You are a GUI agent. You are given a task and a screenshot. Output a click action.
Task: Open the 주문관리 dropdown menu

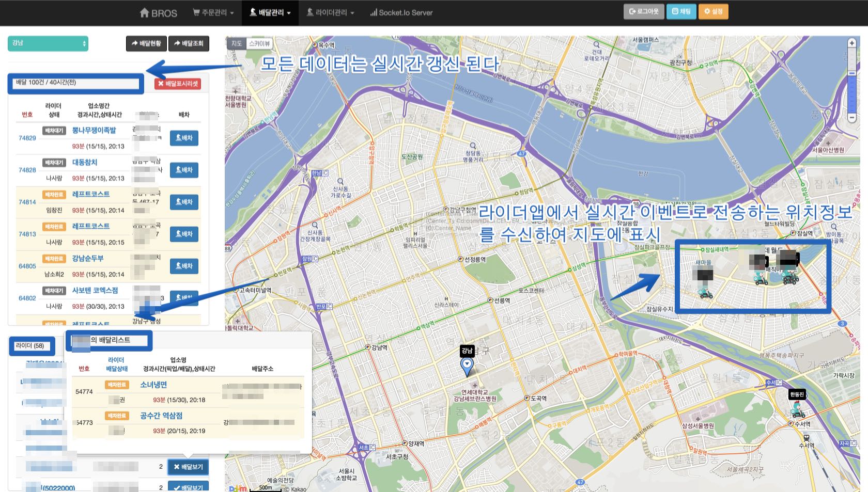tap(213, 12)
